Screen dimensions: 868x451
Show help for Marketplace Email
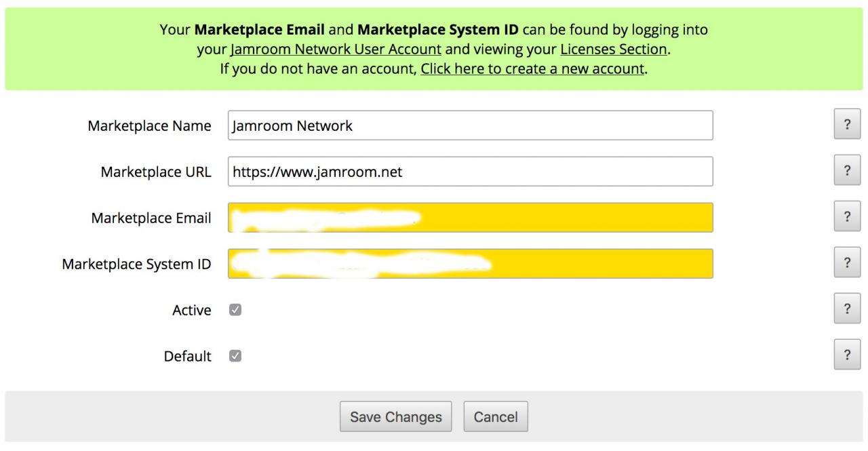847,217
